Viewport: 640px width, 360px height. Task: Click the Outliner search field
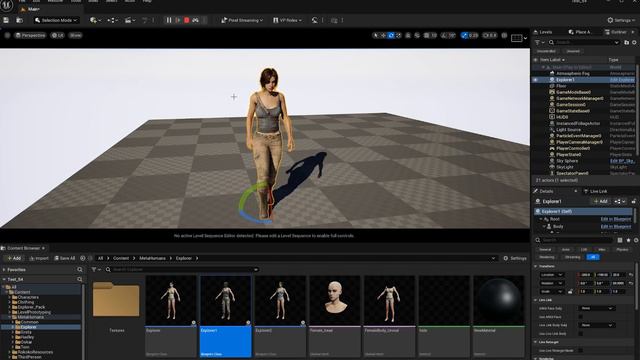tap(584, 42)
